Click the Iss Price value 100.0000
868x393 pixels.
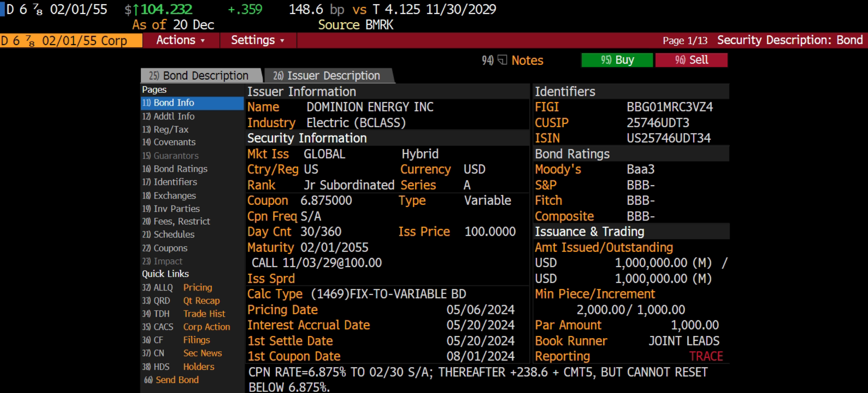point(490,232)
